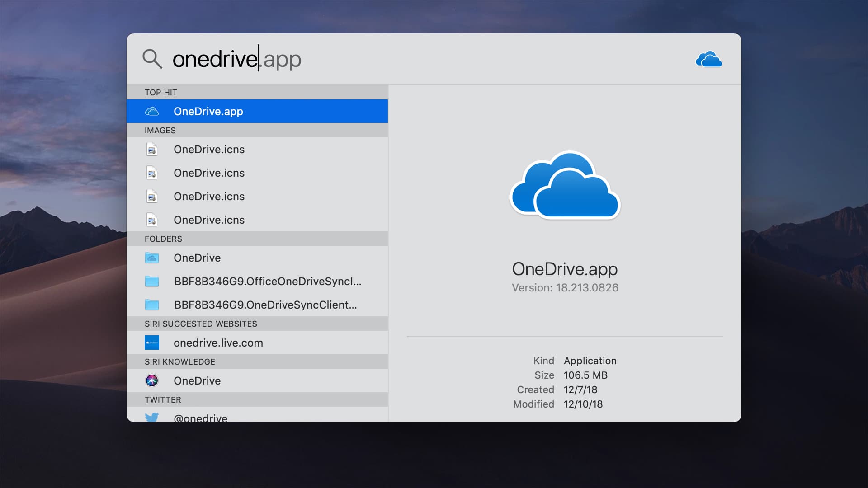Image resolution: width=868 pixels, height=488 pixels.
Task: Click the onedrive.live.com blue site icon
Action: point(152,343)
